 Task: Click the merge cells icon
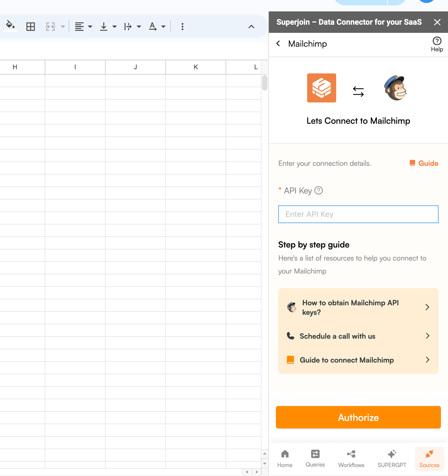pos(51,27)
